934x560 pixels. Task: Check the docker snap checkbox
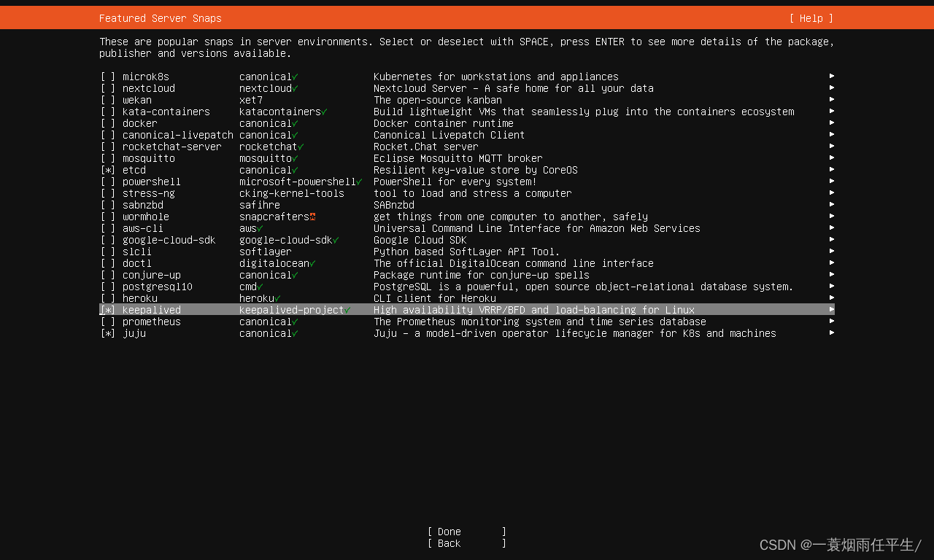point(108,123)
